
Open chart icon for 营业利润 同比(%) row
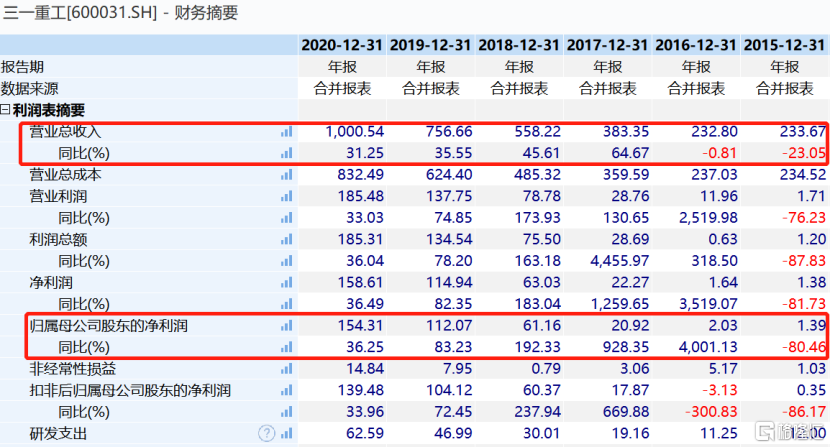point(286,218)
